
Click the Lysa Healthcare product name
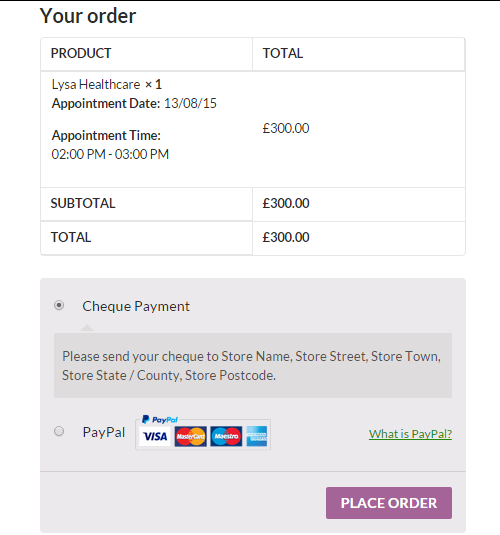pyautogui.click(x=96, y=84)
